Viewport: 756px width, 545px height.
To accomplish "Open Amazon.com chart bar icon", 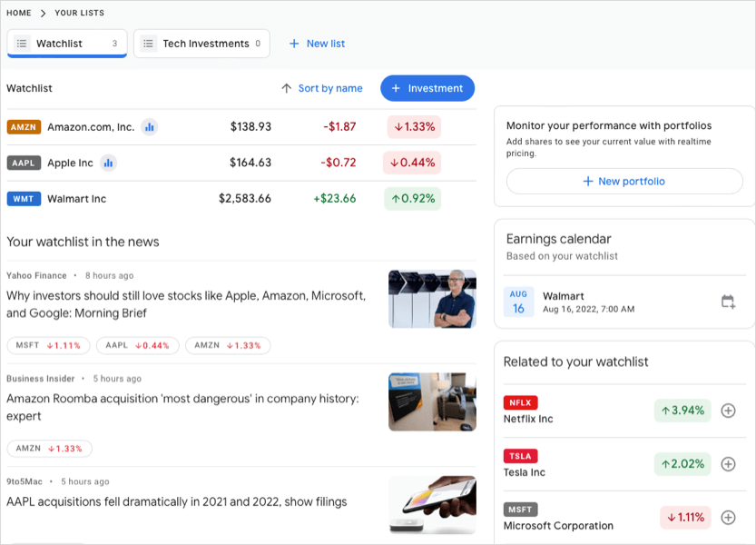I will 150,127.
